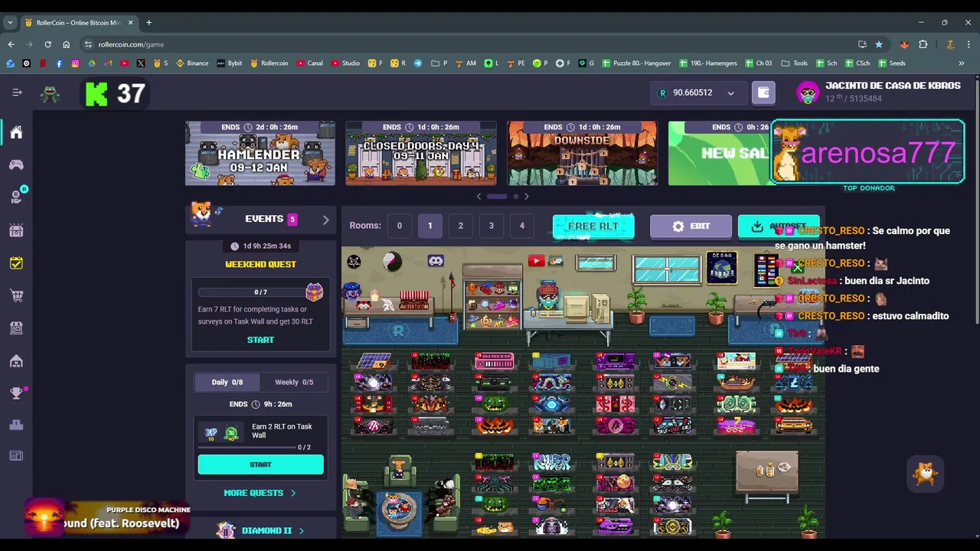Viewport: 980px width, 551px height.
Task: Open the Instagram bookmark icon
Action: (x=75, y=64)
